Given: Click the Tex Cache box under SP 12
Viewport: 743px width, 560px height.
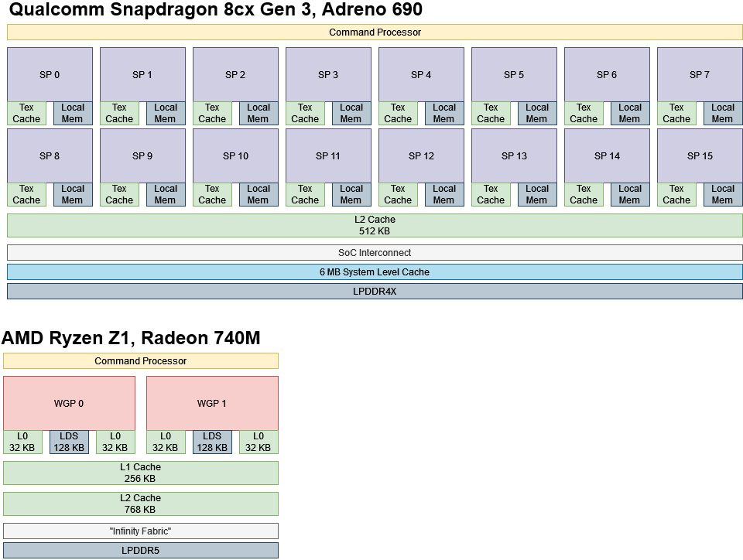Looking at the screenshot, I should (398, 195).
